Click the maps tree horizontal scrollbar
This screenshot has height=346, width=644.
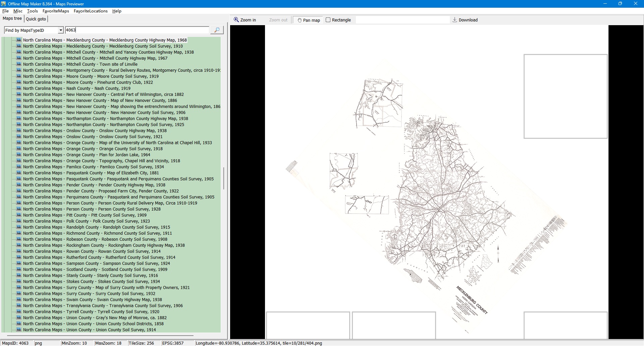tap(101, 335)
